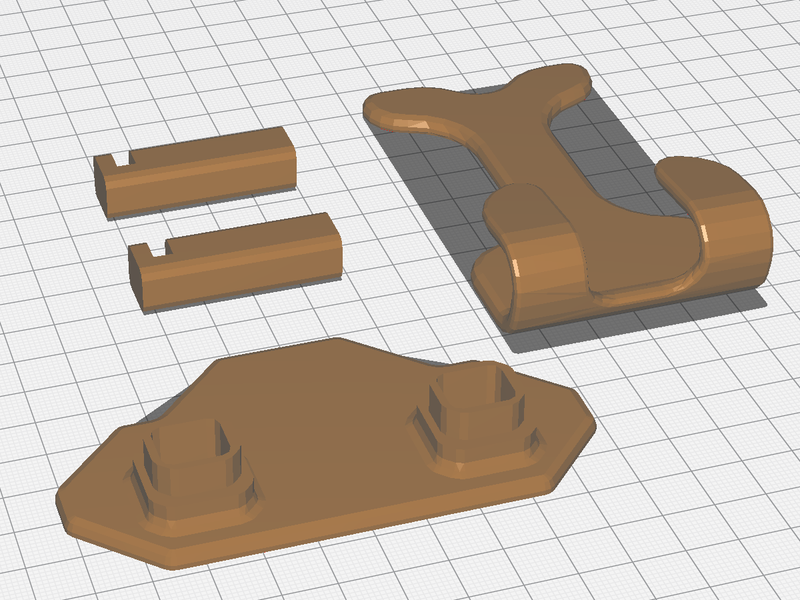Select the lower notched rectangular bar model

[x=235, y=262]
